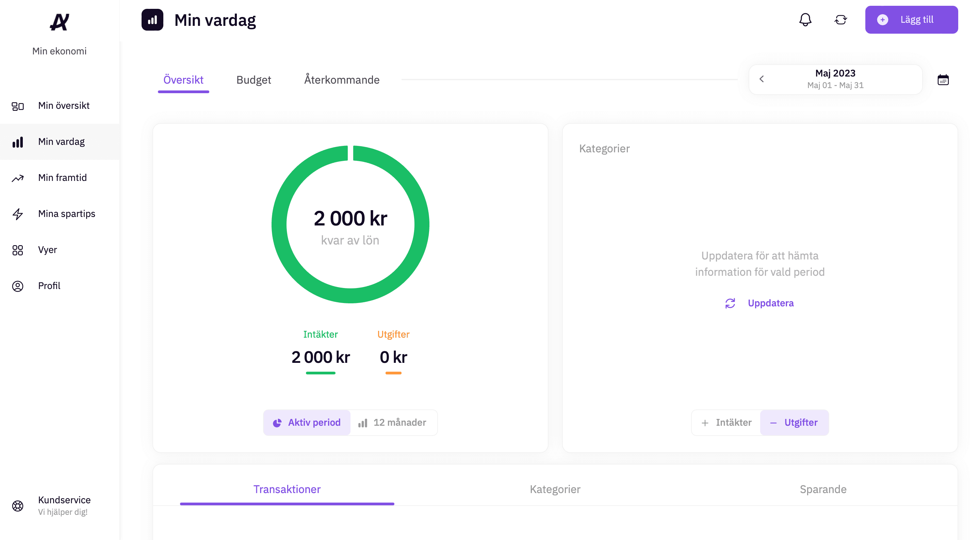Click the Mina spartips lightning icon

[17, 214]
